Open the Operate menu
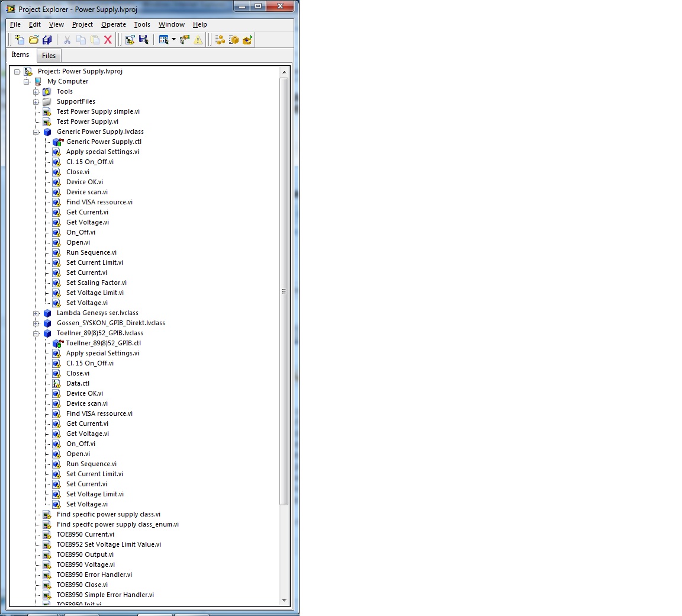682x616 pixels. tap(114, 24)
